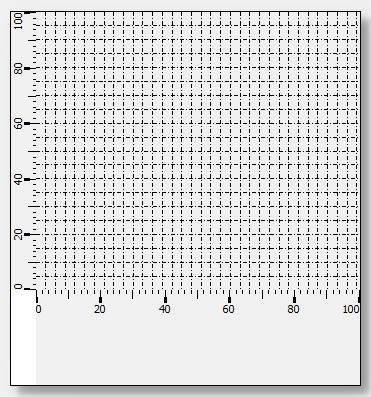Click the 20 label on the horizontal axis
Viewport: 371px width, 397px height.
click(99, 309)
